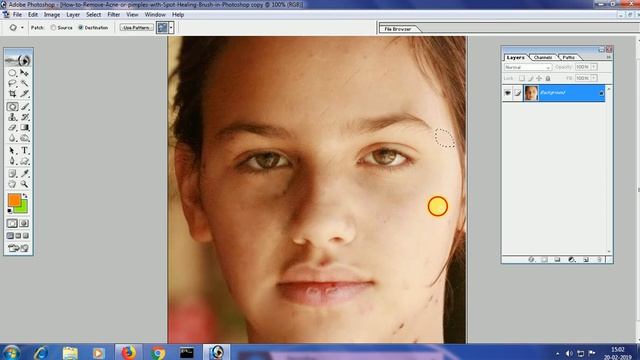Click the orange foreground color swatch
Image resolution: width=640 pixels, height=360 pixels.
tap(14, 199)
